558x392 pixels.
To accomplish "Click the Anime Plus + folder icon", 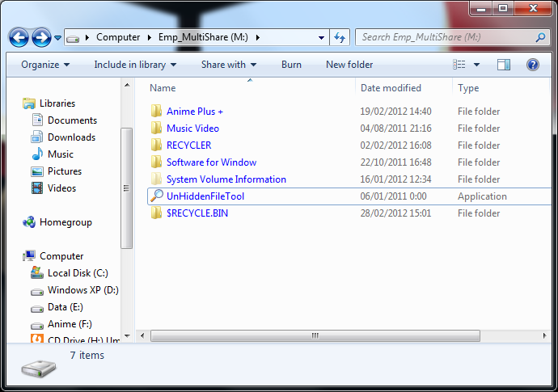I will point(156,111).
